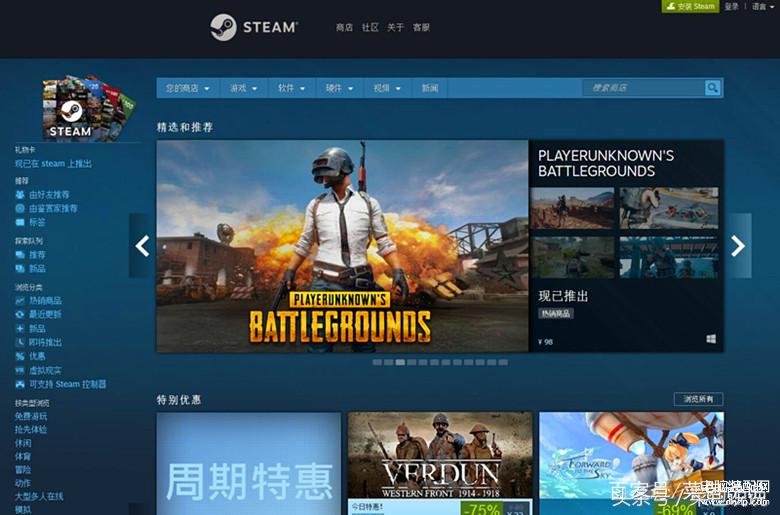Expand 您的商店 dropdown
Screen dimensions: 780x515
(x=188, y=88)
